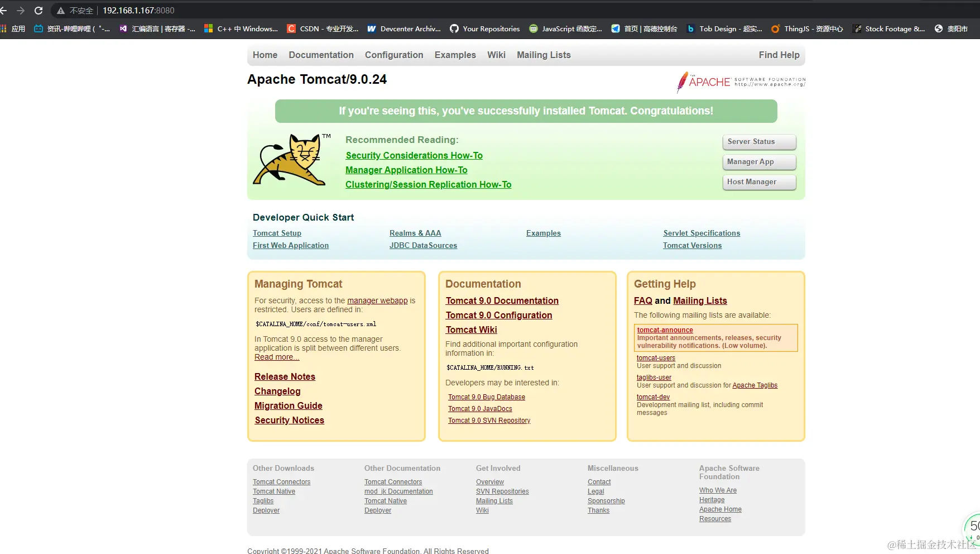Open the Release Notes link

coord(285,376)
